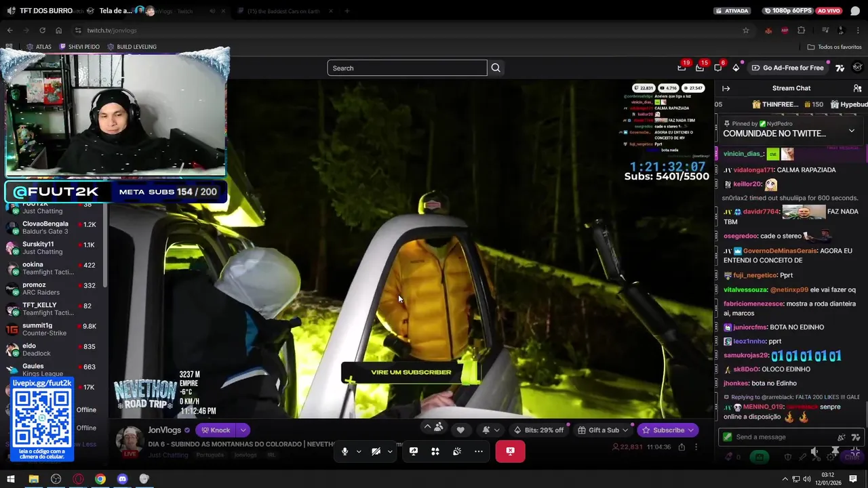Open 7TV icon in Twitch top bar
The height and width of the screenshot is (488, 868).
click(840, 68)
